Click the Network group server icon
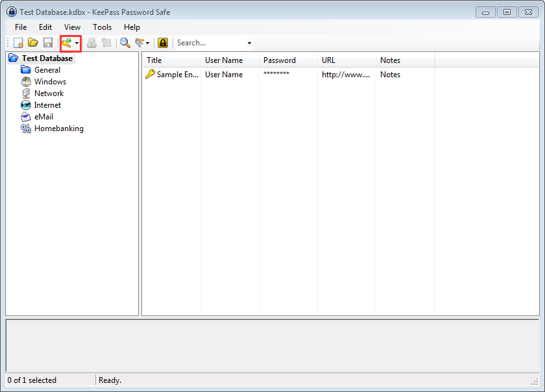Image resolution: width=545 pixels, height=392 pixels. [x=26, y=93]
